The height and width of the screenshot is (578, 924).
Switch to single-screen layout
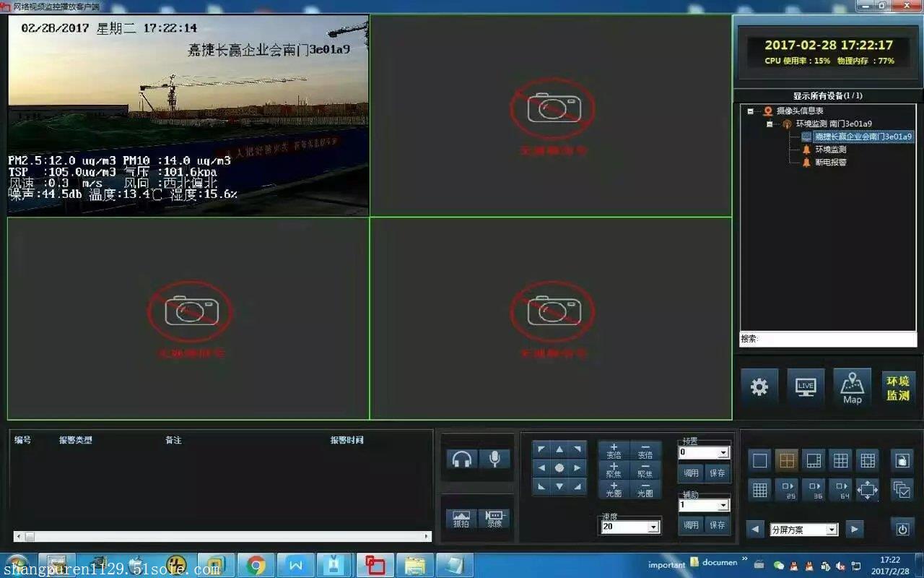pyautogui.click(x=759, y=460)
